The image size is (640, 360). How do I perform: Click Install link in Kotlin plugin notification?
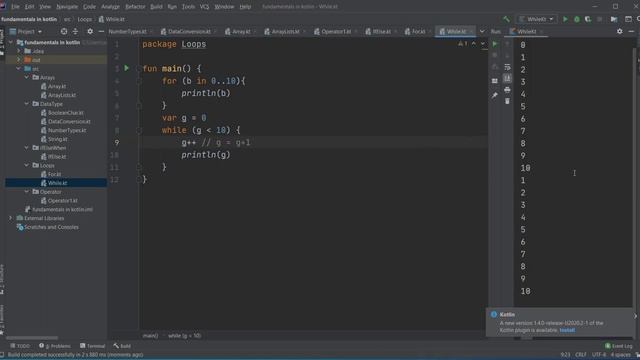point(567,330)
